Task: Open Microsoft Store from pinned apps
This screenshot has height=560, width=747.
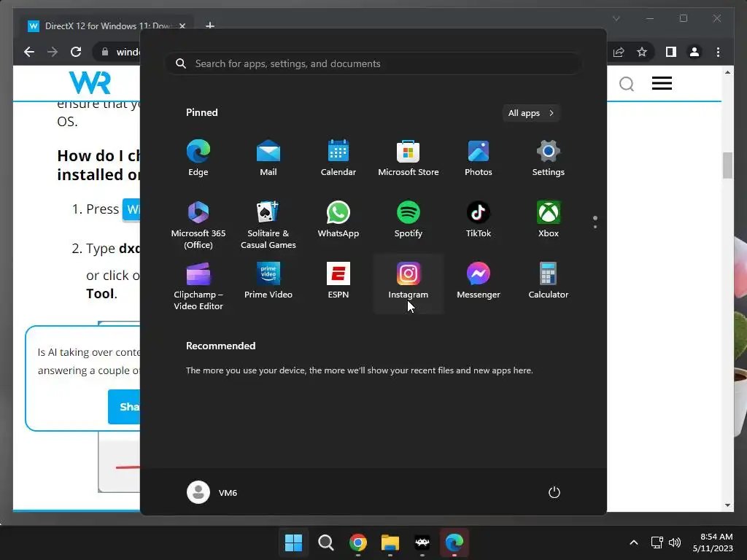Action: 409,158
